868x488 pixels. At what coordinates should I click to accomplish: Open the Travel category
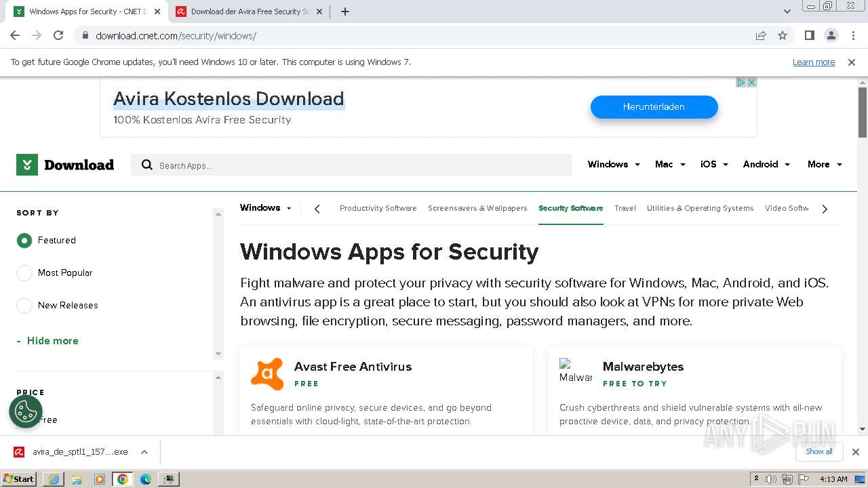[625, 208]
